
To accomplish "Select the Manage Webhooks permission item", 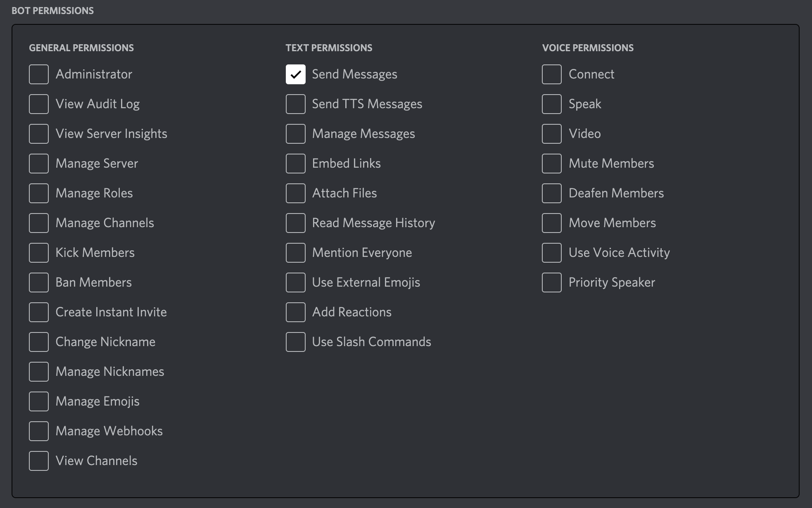I will click(x=38, y=431).
